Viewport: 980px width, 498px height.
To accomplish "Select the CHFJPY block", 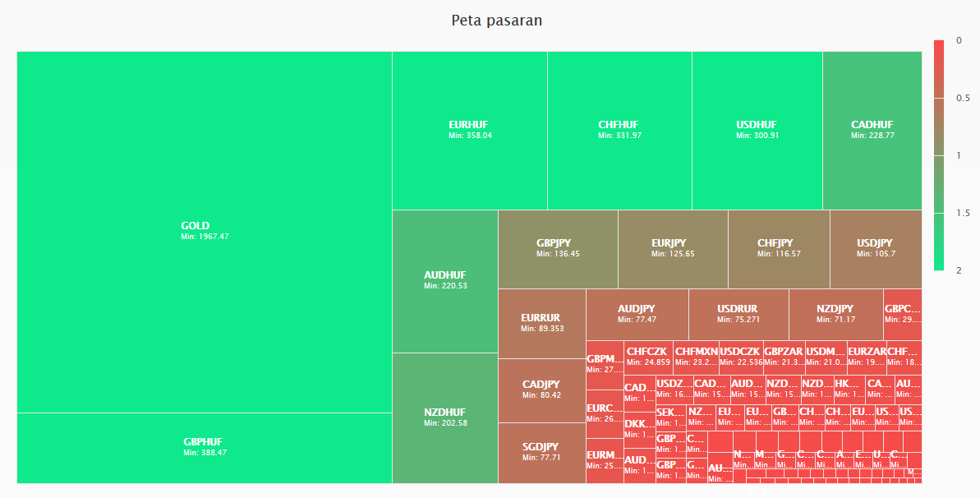I will click(x=780, y=249).
